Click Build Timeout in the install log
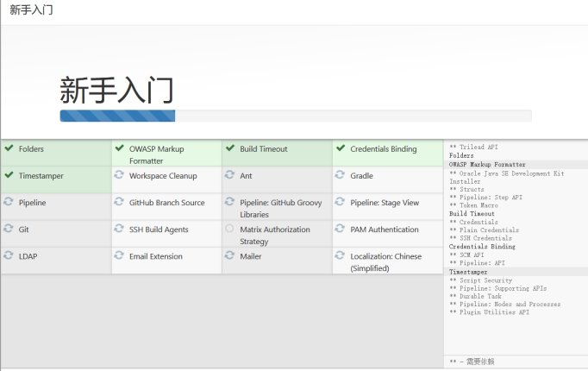Screen dimensions: 588x371 click(472, 214)
